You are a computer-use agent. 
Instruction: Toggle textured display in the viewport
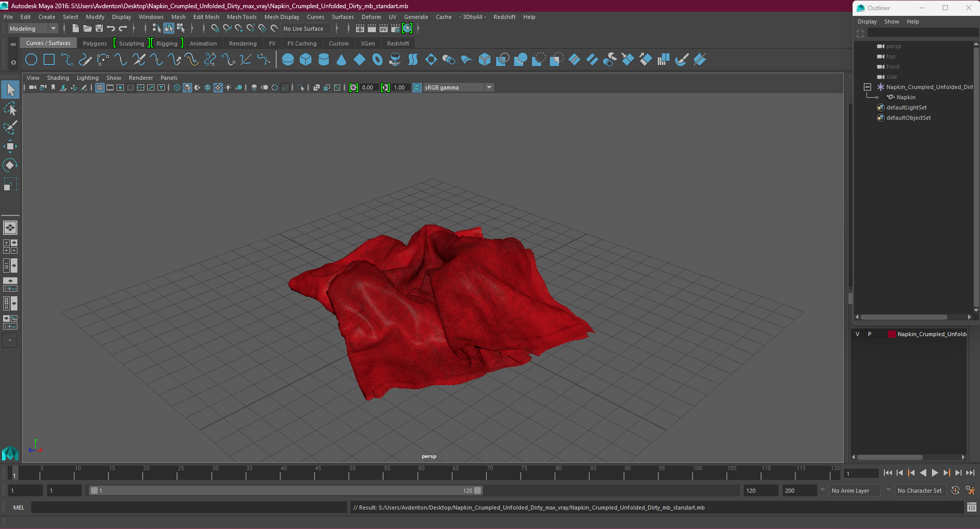tap(218, 87)
